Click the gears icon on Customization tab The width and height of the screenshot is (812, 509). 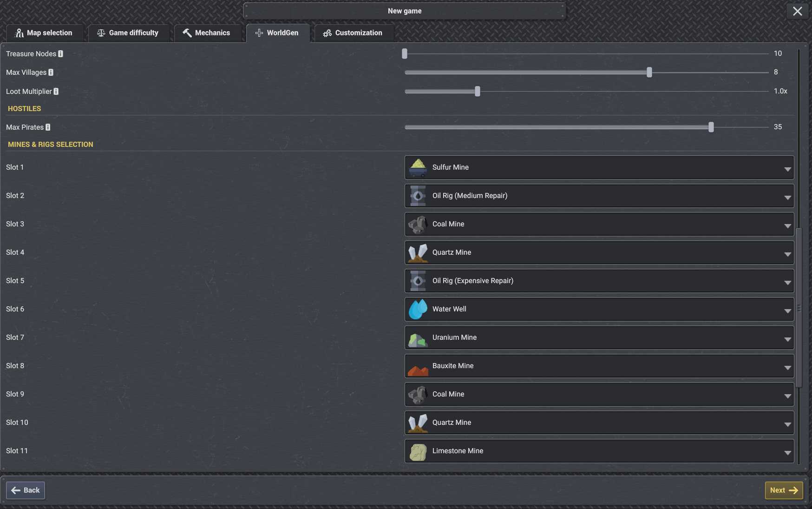coord(327,33)
